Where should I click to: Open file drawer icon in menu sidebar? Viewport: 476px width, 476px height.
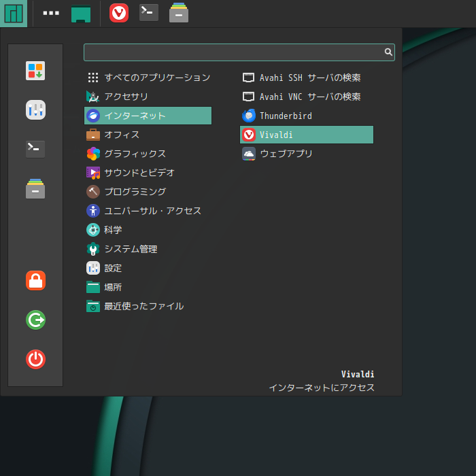click(x=35, y=188)
